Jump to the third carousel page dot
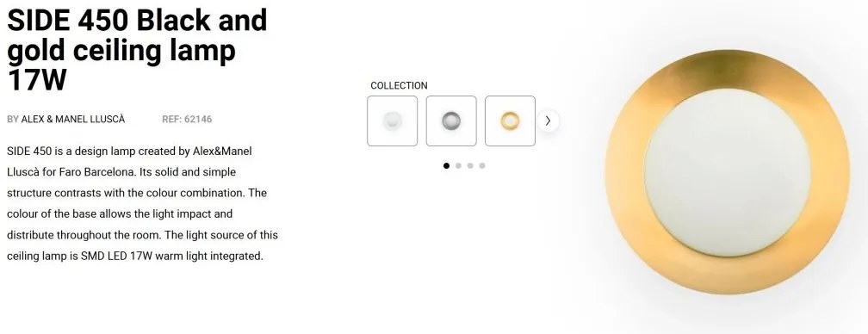The image size is (868, 334). coord(470,165)
